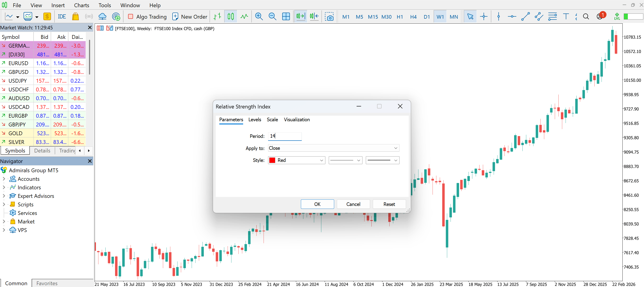Image resolution: width=644 pixels, height=287 pixels.
Task: Toggle chart auto scroll to end
Action: pyautogui.click(x=301, y=17)
